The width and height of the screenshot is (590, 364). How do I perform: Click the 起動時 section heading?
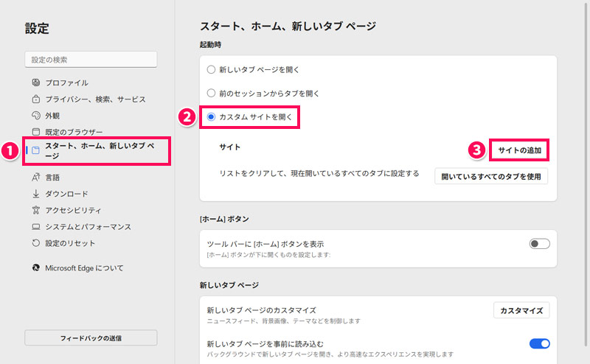[x=210, y=45]
